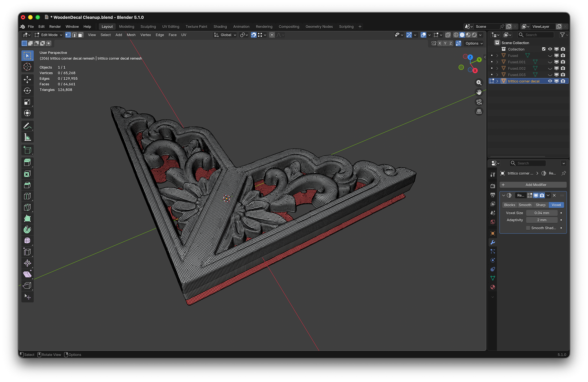Click the Add Modifier button
Screen dimensions: 588x382
click(533, 185)
